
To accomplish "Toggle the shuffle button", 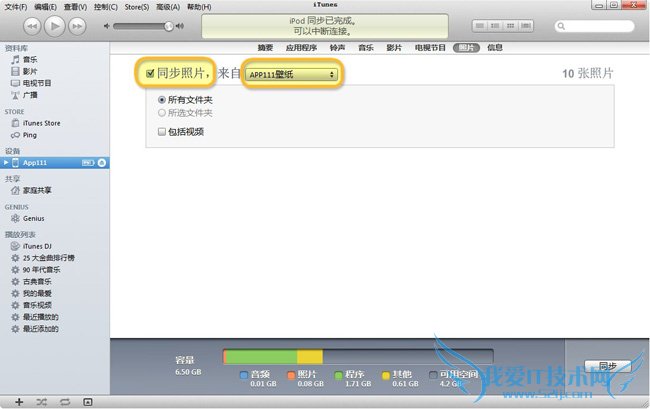I will (x=41, y=402).
